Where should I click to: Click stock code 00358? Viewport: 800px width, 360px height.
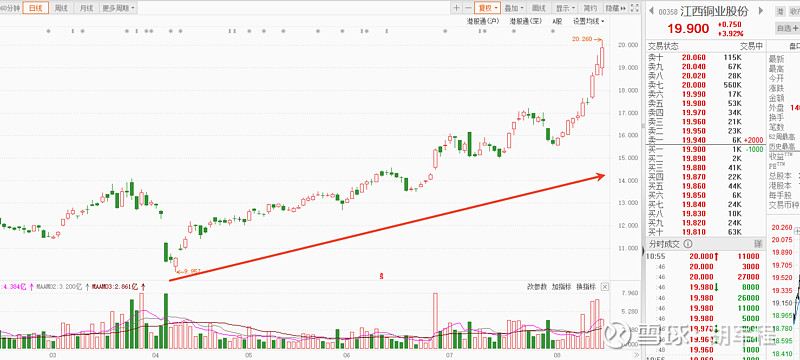(x=668, y=12)
